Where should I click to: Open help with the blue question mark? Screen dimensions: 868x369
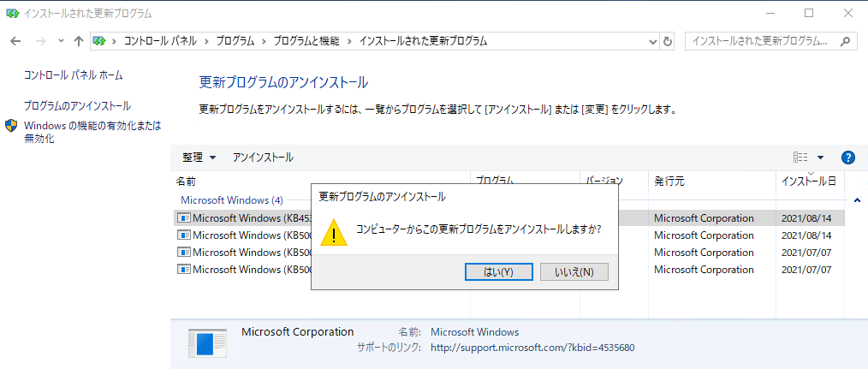[x=847, y=158]
